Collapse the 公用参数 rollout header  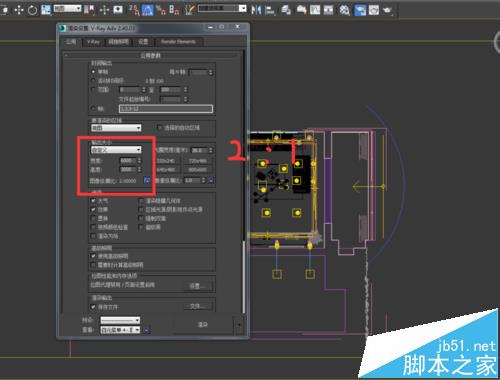point(153,55)
